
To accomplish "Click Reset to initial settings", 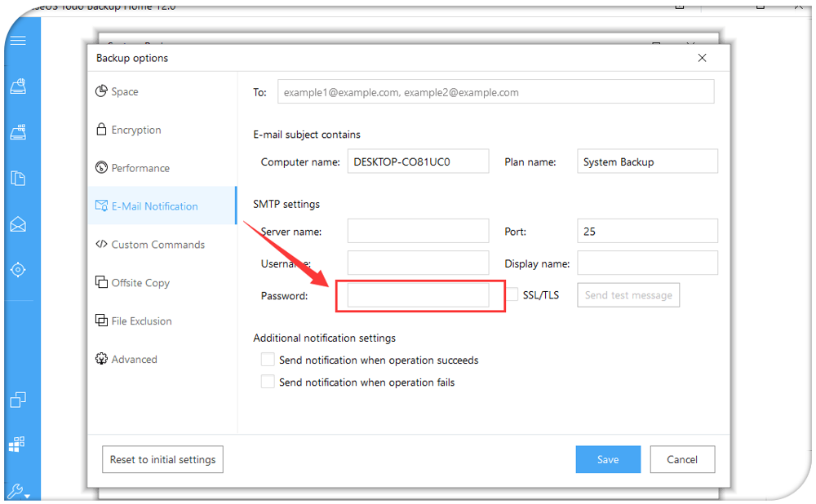I will [x=162, y=459].
